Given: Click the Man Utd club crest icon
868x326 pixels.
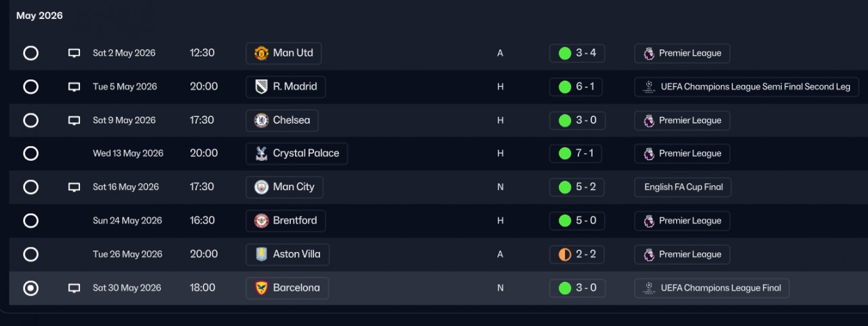Looking at the screenshot, I should pyautogui.click(x=261, y=53).
